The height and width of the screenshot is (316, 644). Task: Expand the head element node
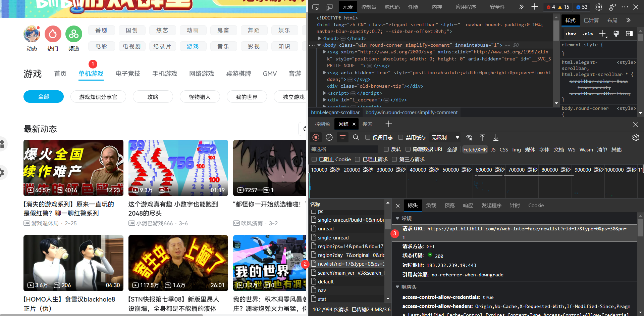320,38
